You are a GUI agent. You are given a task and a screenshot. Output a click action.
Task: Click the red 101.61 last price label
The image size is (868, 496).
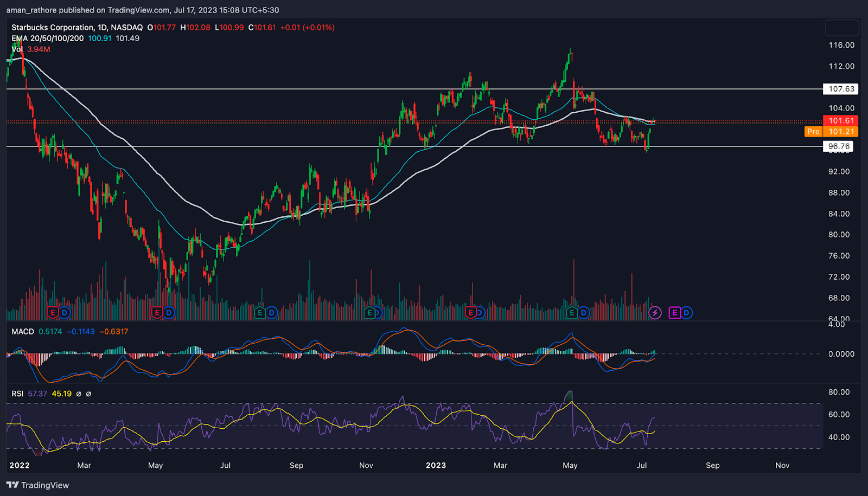(x=841, y=121)
